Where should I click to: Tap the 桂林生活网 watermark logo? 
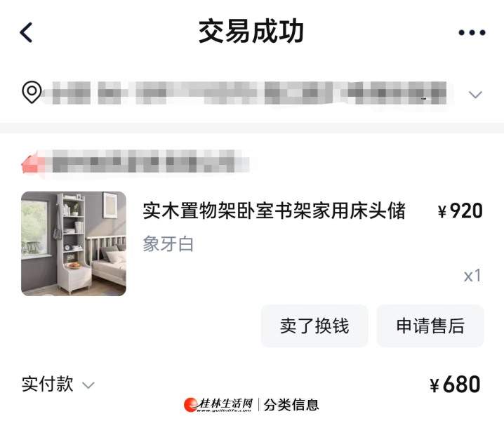(x=218, y=405)
